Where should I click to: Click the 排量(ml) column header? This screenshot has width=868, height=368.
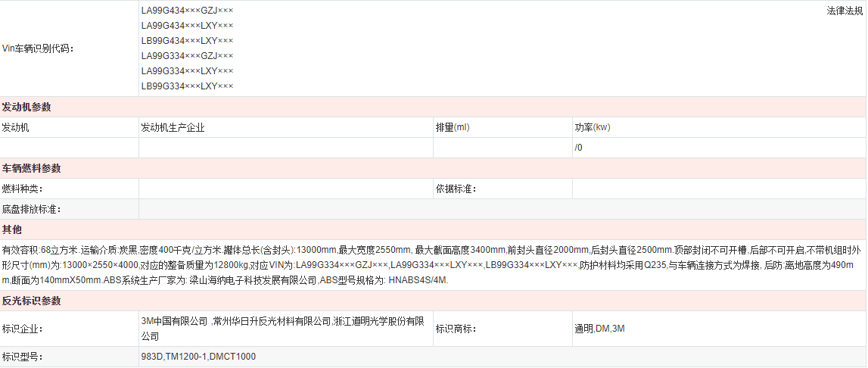[453, 127]
